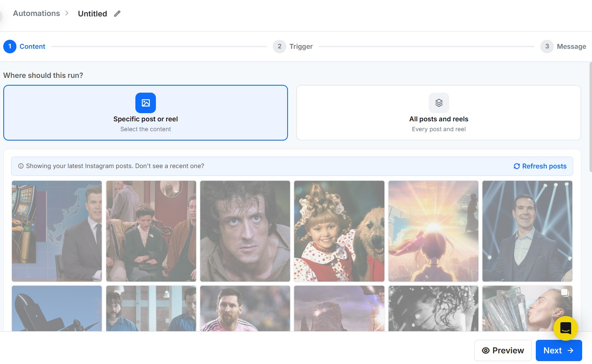Click the Preview button
592x364 pixels.
point(503,350)
